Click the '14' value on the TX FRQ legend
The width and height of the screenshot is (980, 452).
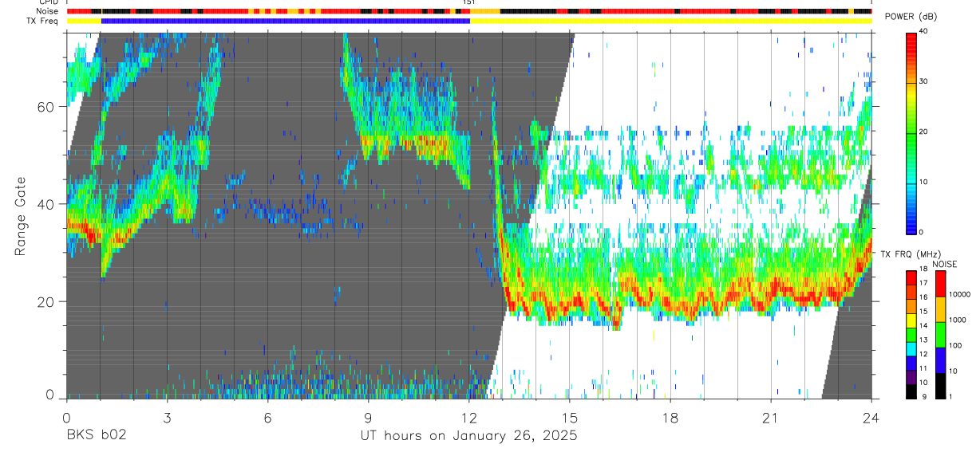tap(924, 326)
